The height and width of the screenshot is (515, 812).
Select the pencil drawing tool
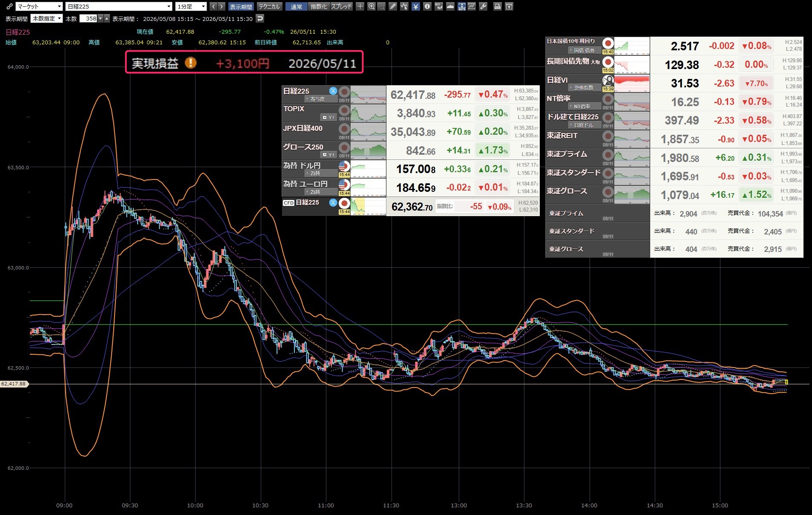click(x=393, y=6)
